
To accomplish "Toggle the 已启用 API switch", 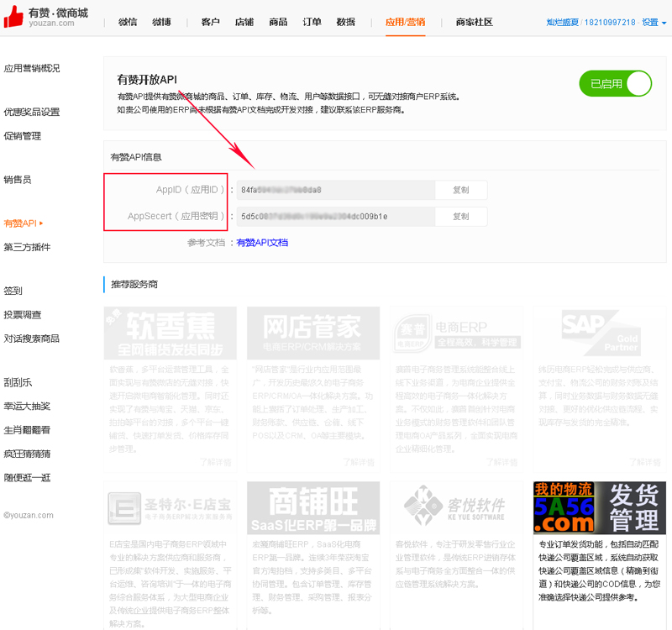I will pos(615,83).
